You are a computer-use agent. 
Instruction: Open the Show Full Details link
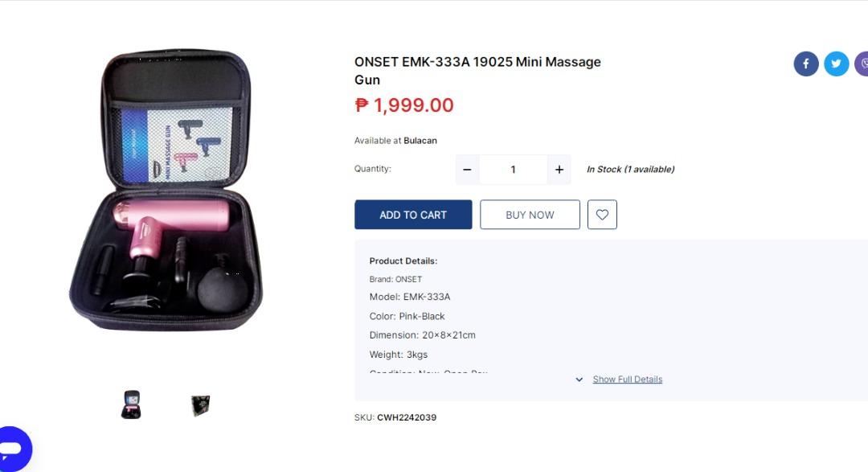[x=627, y=380]
